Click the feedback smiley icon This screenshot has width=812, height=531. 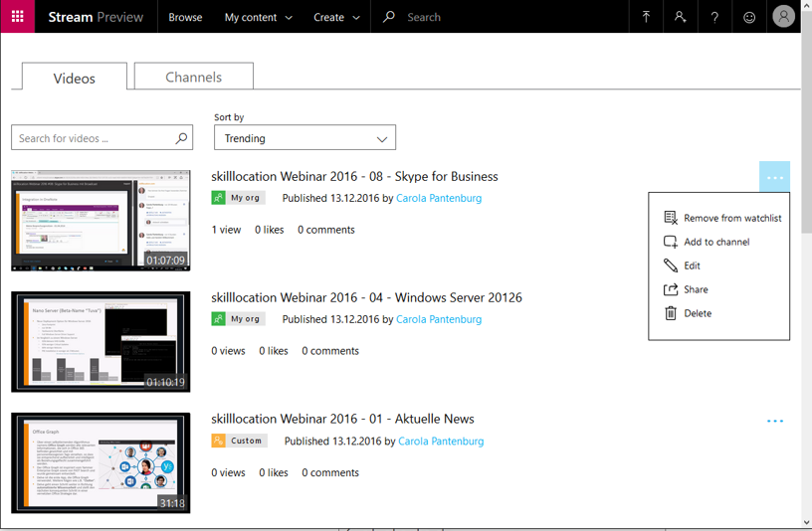pos(749,17)
